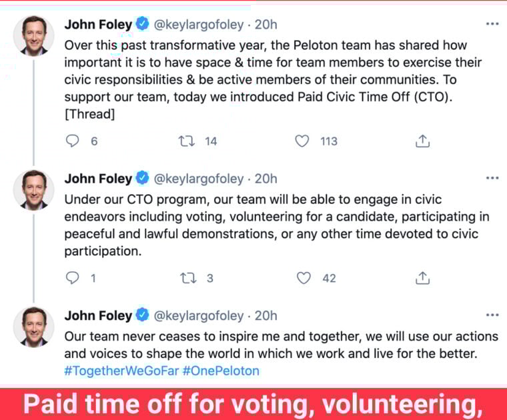Image resolution: width=507 pixels, height=420 pixels.
Task: Reply to the first tweet about Paid Civic Time Off
Action: coord(73,141)
